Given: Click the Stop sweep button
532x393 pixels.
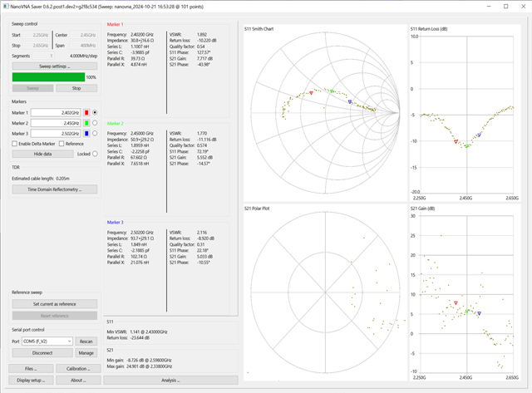Looking at the screenshot, I should click(76, 88).
